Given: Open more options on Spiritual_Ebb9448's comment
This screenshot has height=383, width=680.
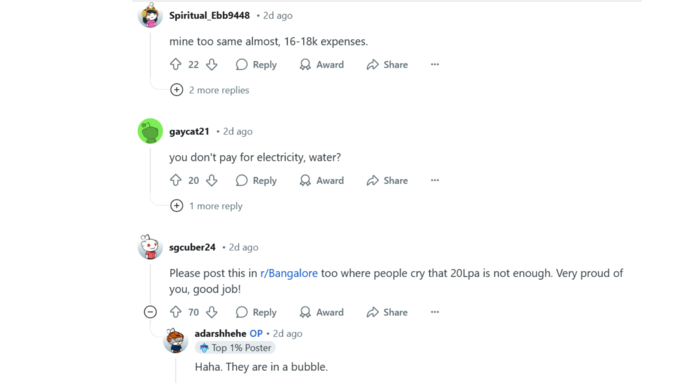Looking at the screenshot, I should [435, 65].
